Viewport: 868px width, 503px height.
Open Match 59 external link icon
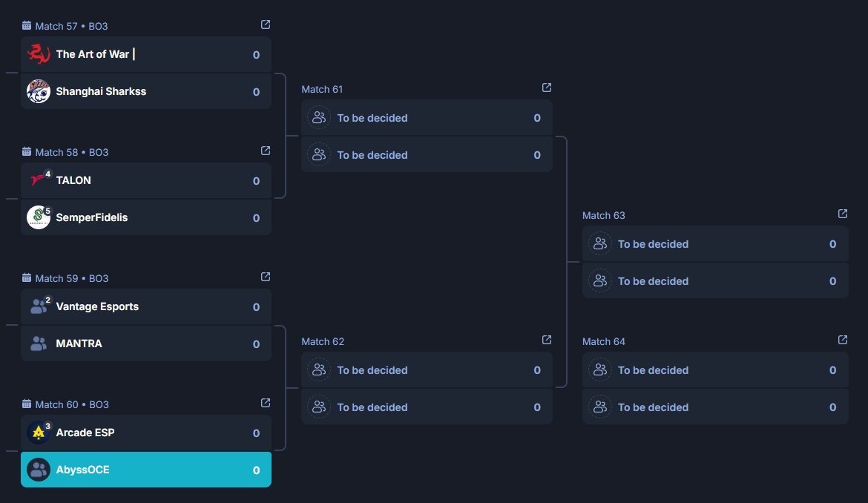coord(266,277)
